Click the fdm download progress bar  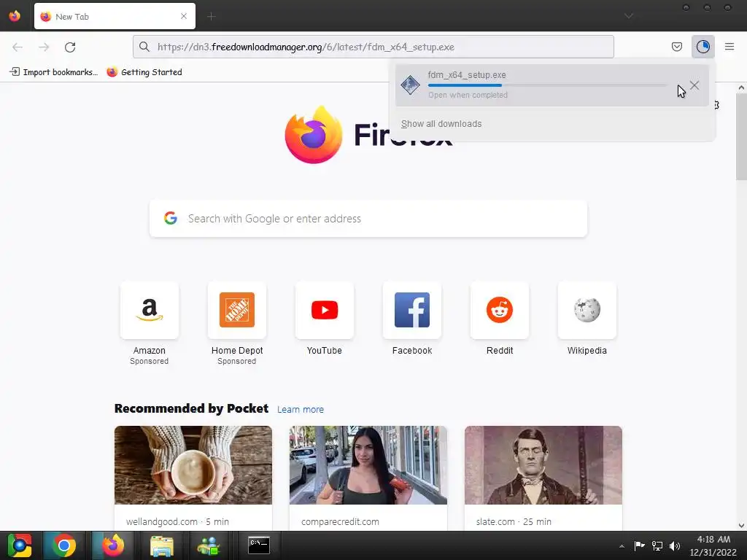point(547,85)
